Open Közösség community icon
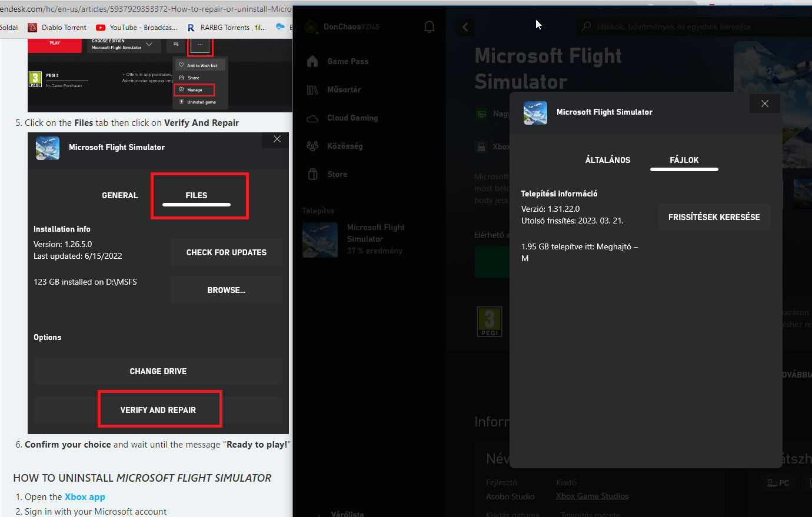This screenshot has height=517, width=812. coord(312,146)
